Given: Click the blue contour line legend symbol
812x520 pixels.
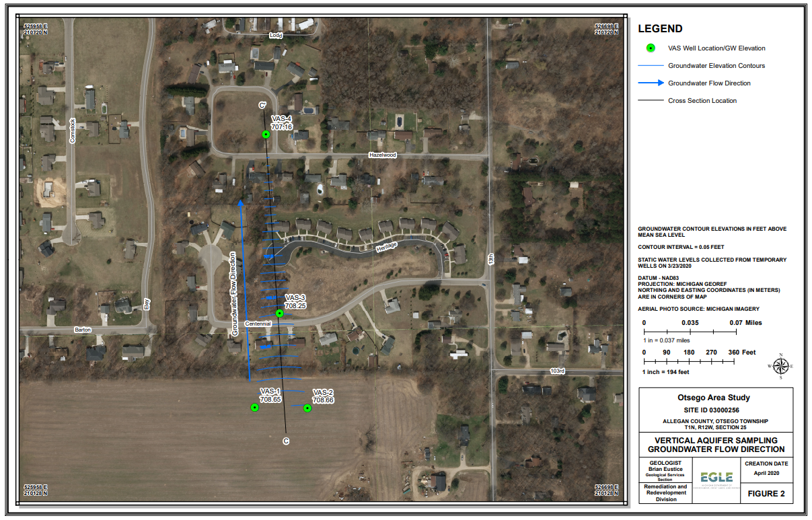Looking at the screenshot, I should click(x=649, y=66).
